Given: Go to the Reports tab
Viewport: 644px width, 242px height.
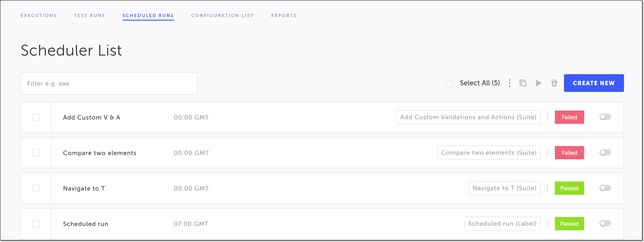Looking at the screenshot, I should coord(284,16).
